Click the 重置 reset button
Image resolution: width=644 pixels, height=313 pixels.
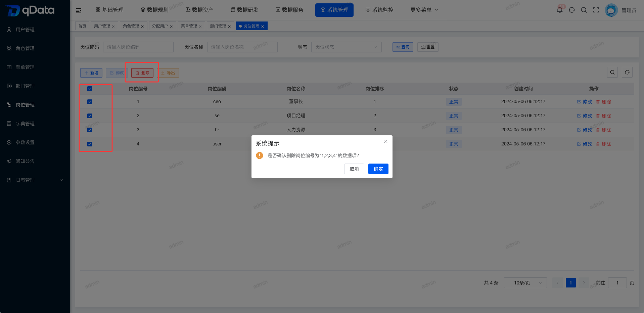(428, 47)
